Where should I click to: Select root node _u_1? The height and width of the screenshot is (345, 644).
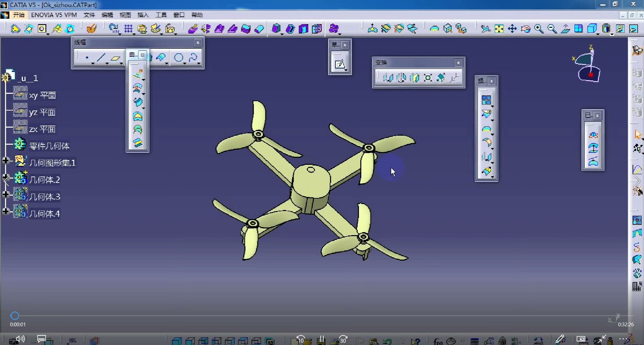[x=28, y=78]
